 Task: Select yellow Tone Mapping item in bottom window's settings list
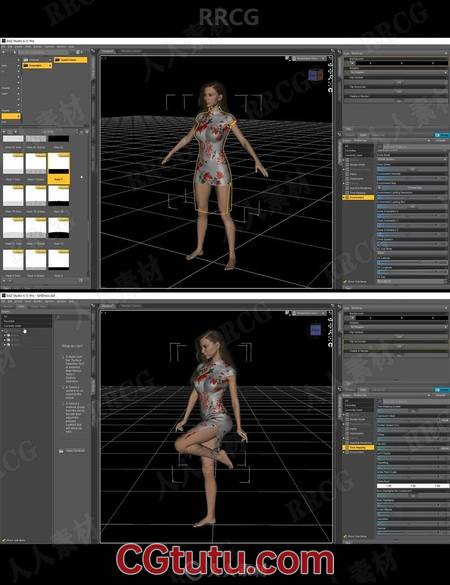pyautogui.click(x=358, y=447)
